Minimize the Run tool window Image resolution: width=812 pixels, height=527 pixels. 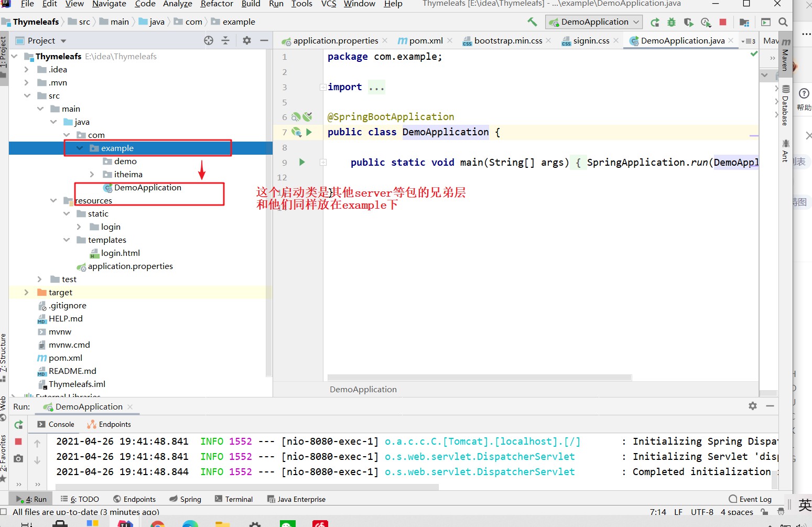[x=770, y=406]
